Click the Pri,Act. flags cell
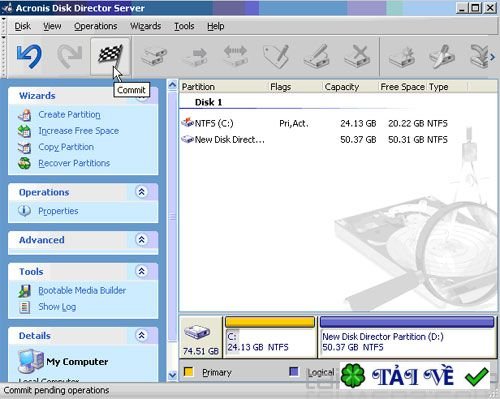The width and height of the screenshot is (500, 399). coord(294,123)
